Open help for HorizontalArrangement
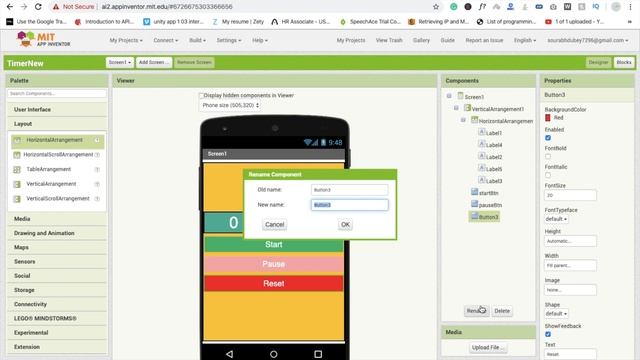 tap(97, 140)
